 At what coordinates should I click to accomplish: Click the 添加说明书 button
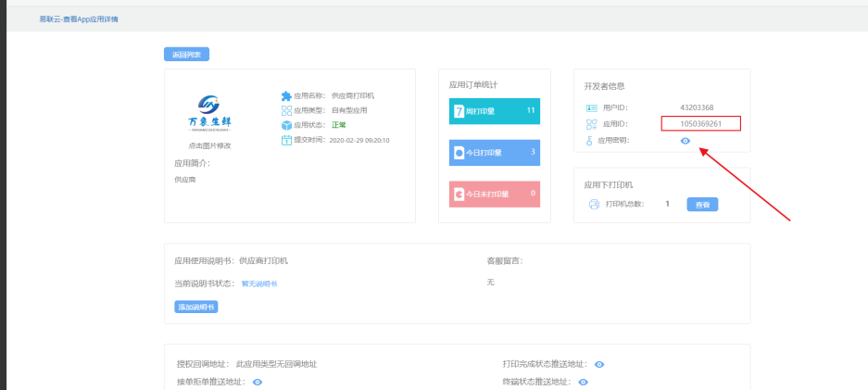(x=196, y=307)
